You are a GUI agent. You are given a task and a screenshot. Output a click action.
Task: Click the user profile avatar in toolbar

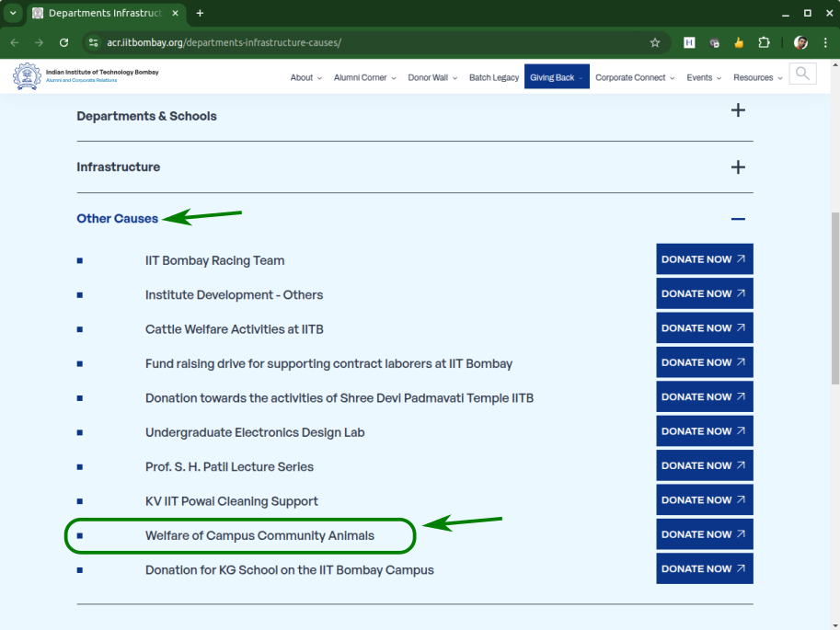tap(800, 42)
